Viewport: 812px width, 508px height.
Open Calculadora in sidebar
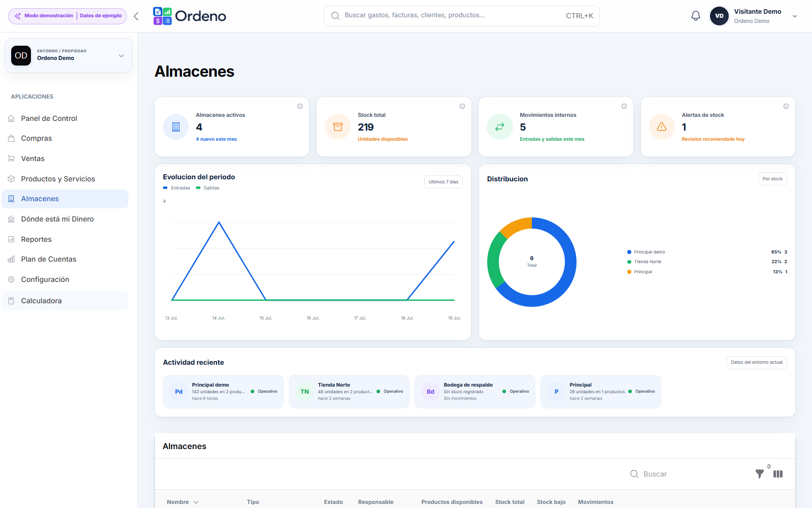tap(65, 301)
